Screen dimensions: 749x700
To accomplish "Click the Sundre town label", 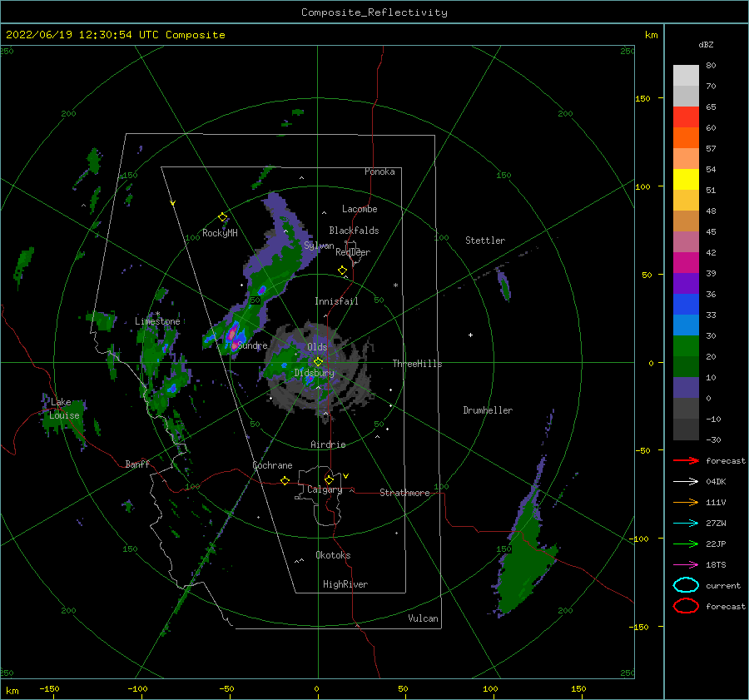I will coord(252,345).
